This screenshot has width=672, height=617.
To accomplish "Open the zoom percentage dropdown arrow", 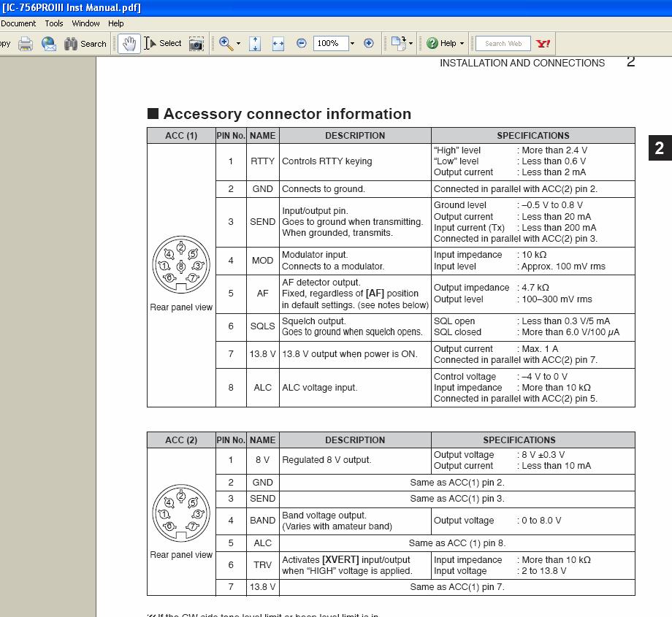I will (x=352, y=44).
